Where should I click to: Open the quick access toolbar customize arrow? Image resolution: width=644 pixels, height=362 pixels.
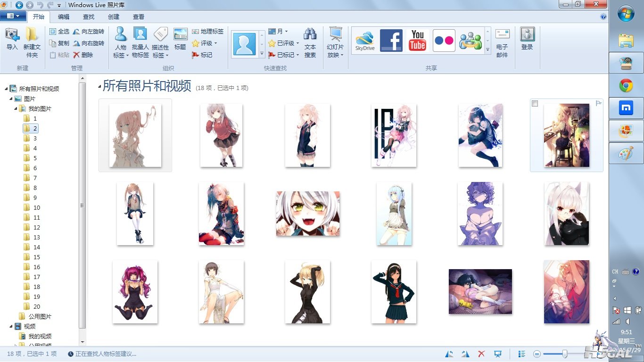(x=59, y=5)
